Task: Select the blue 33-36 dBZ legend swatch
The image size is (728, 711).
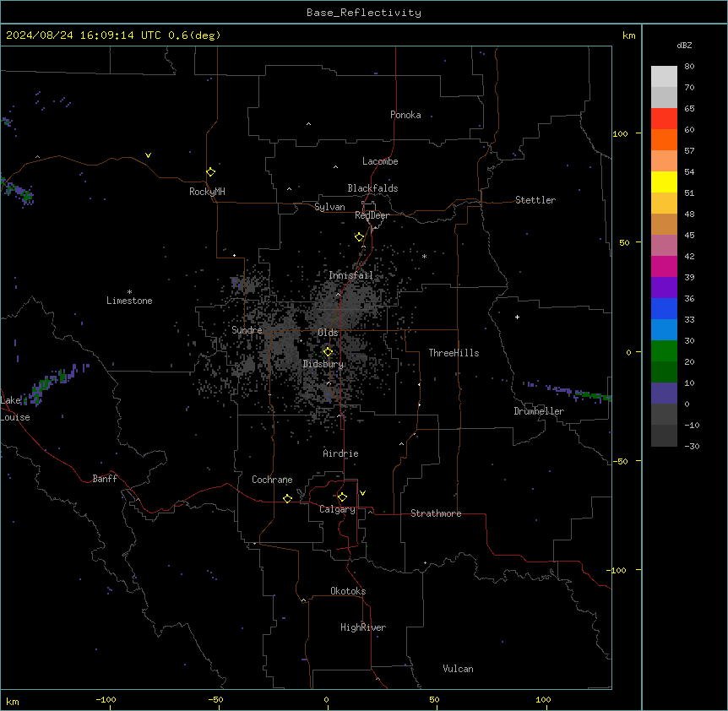Action: point(664,308)
